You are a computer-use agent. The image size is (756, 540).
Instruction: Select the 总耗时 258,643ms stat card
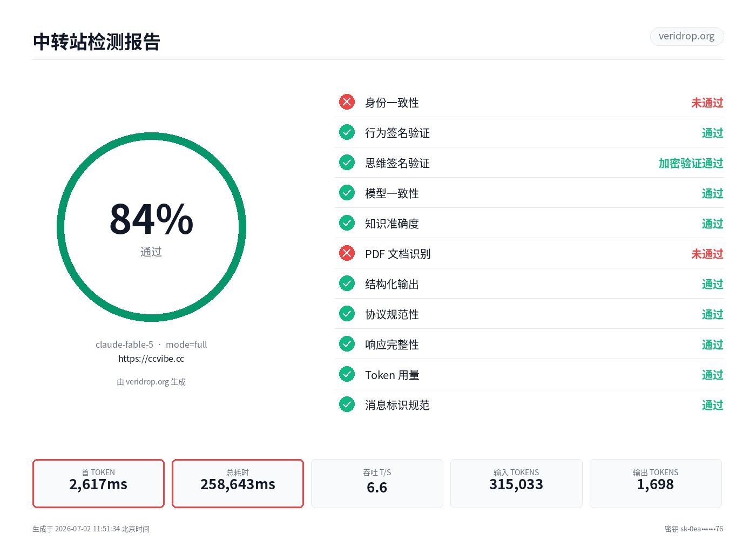[238, 483]
